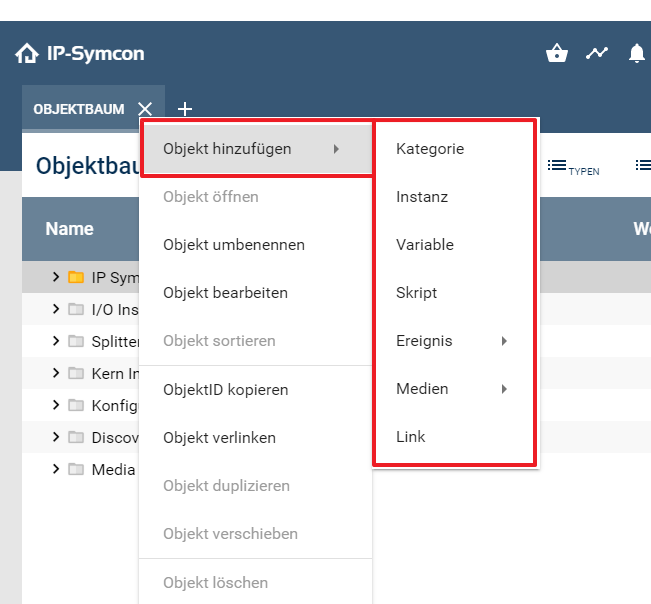Open the shopping basket store icon

(x=557, y=53)
